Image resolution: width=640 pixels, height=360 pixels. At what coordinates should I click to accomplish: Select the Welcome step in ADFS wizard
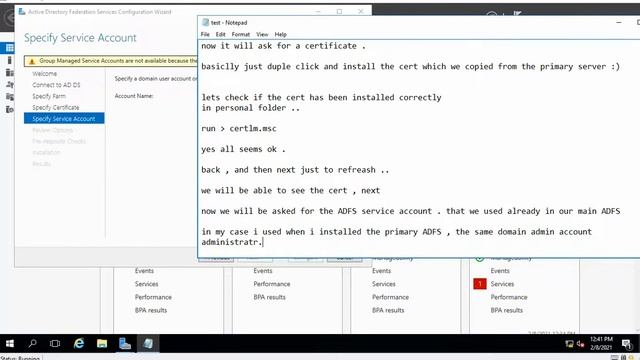pyautogui.click(x=44, y=74)
